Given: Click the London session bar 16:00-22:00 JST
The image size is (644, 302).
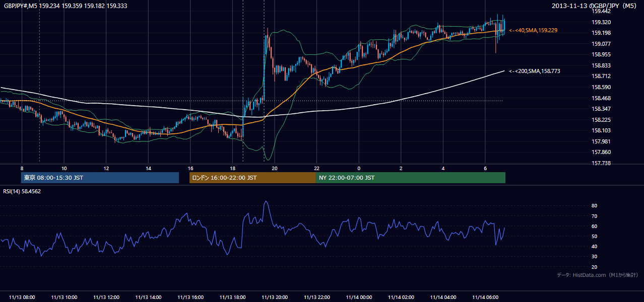Looking at the screenshot, I should pyautogui.click(x=252, y=178).
